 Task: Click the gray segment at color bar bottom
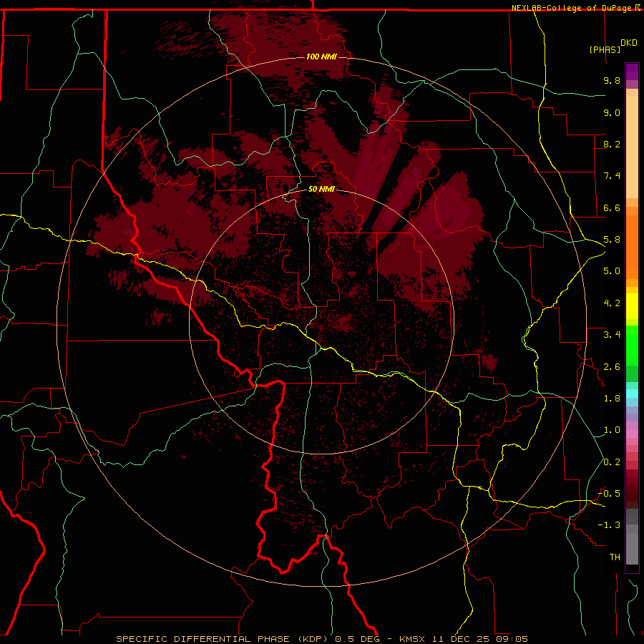click(x=632, y=545)
